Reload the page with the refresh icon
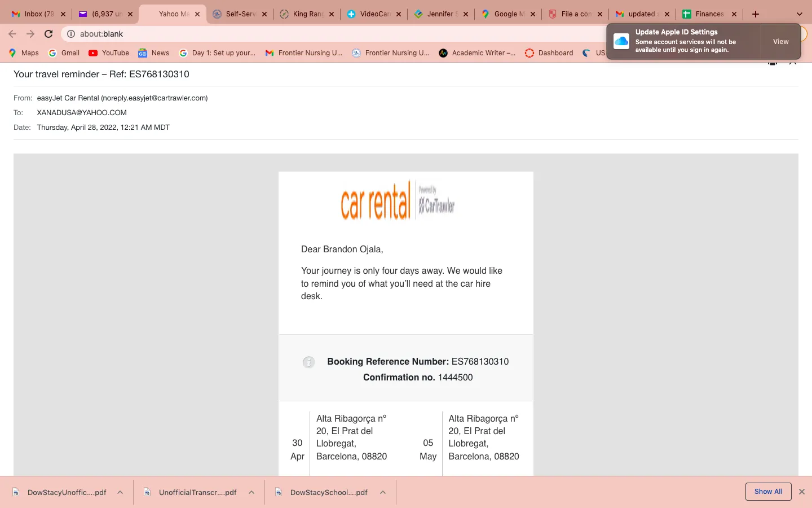The height and width of the screenshot is (508, 812). click(x=48, y=34)
